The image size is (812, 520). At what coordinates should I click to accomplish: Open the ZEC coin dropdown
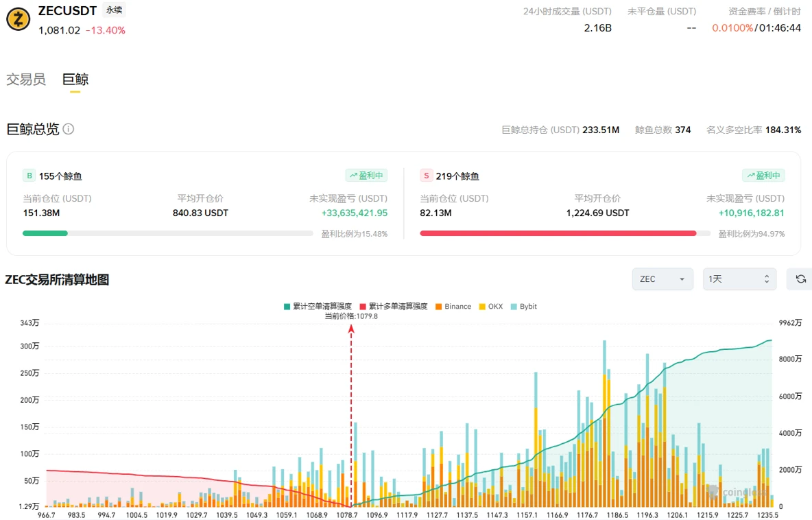pyautogui.click(x=662, y=279)
